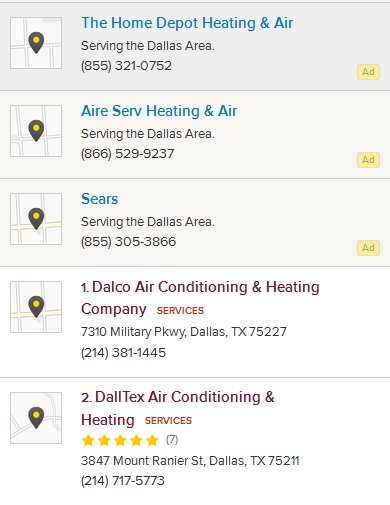This screenshot has height=505, width=390.
Task: Click the Ad badge on Sears listing
Action: (x=368, y=248)
